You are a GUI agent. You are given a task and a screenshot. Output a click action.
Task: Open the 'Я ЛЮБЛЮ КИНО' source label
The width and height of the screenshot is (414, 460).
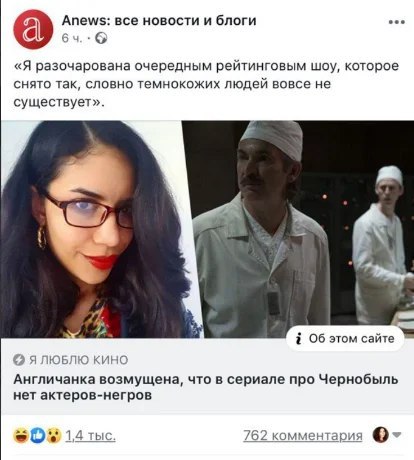78,360
